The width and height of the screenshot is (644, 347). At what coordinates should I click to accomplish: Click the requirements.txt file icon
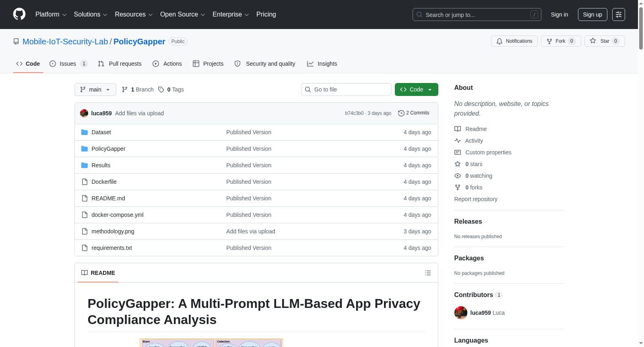(85, 248)
